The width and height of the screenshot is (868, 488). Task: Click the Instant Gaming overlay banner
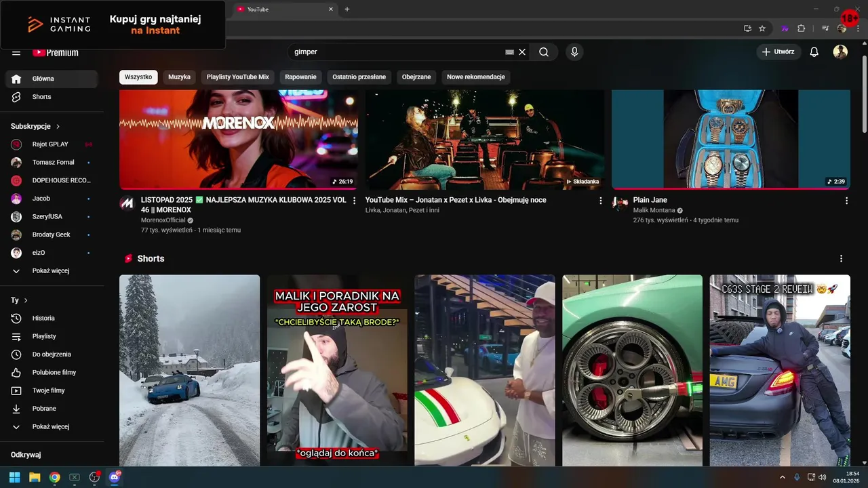coord(113,25)
